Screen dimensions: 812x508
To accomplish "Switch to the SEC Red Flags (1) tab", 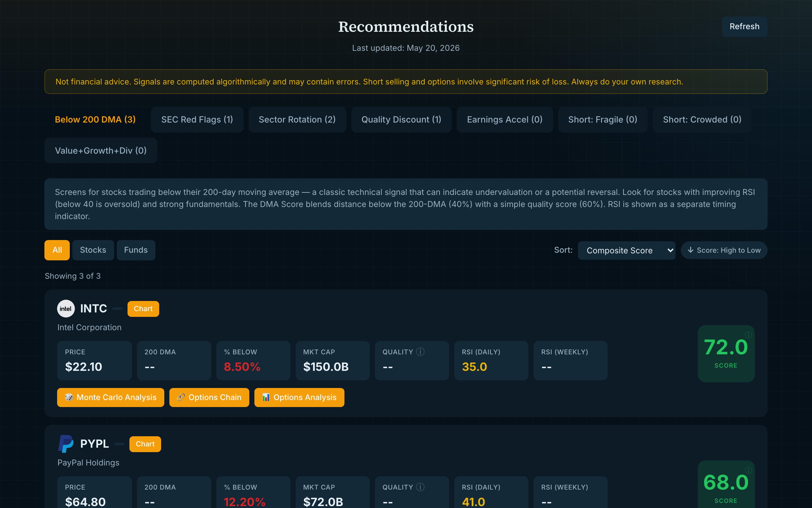I will click(x=197, y=120).
